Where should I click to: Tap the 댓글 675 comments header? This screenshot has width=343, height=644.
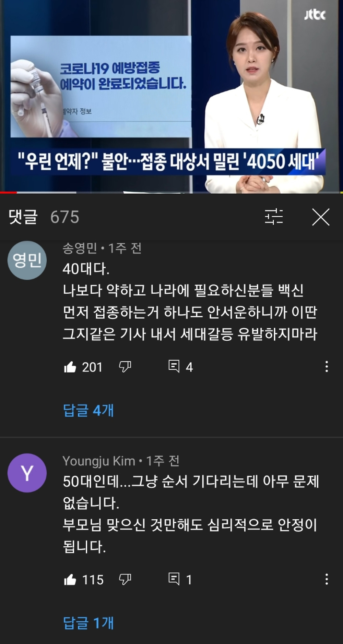[44, 217]
